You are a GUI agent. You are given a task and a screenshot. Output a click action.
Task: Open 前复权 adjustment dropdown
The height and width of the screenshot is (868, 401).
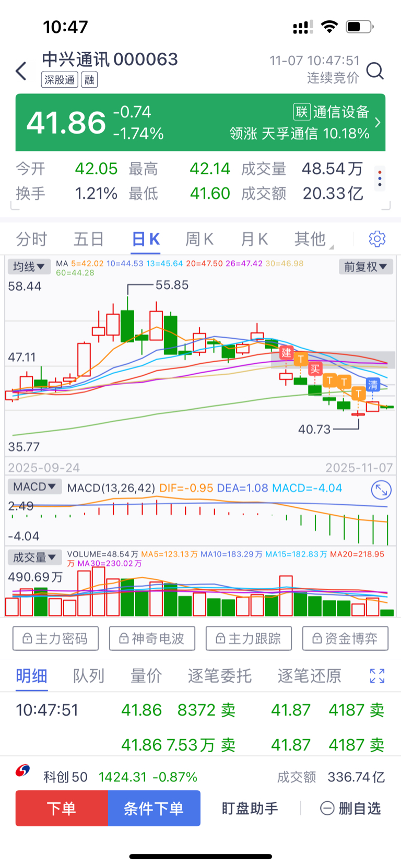coord(365,267)
